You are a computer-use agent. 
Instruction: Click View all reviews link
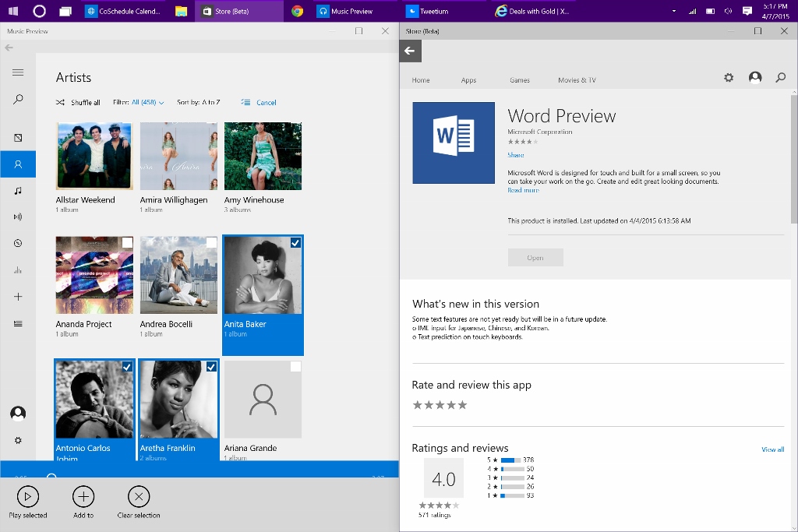point(772,449)
